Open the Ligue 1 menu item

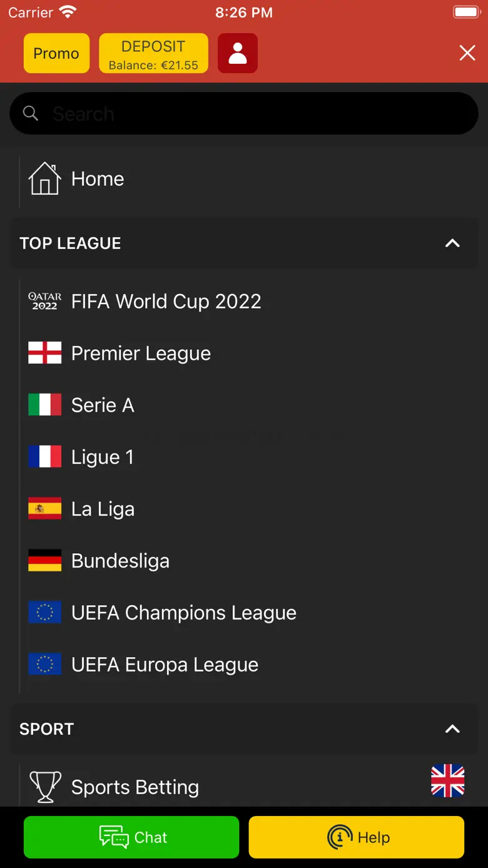103,457
